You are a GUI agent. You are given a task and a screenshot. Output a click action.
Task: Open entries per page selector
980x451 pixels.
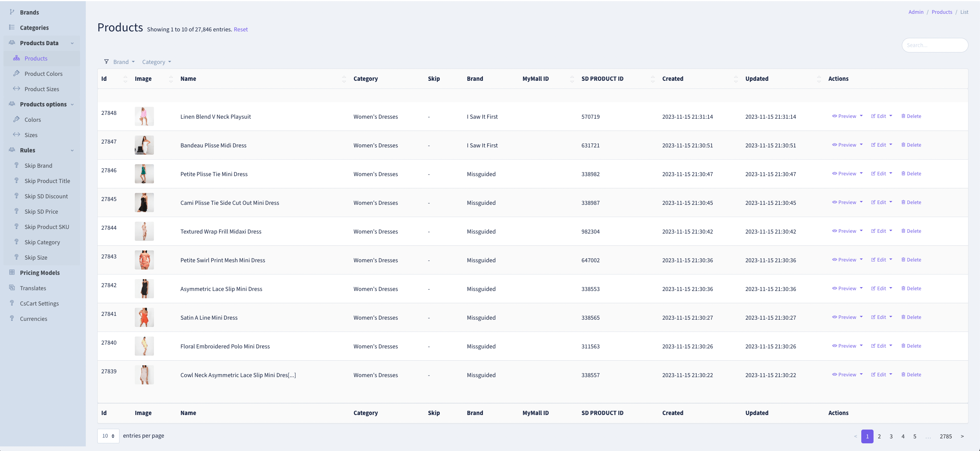coord(108,436)
